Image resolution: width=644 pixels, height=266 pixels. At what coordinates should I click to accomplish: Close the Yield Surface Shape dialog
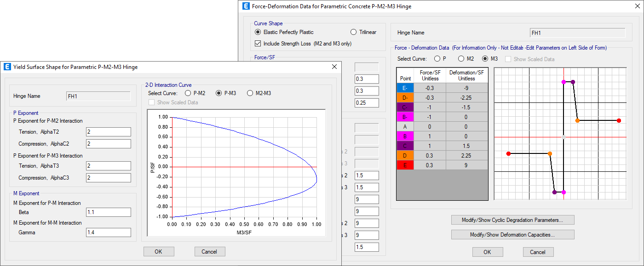point(334,67)
